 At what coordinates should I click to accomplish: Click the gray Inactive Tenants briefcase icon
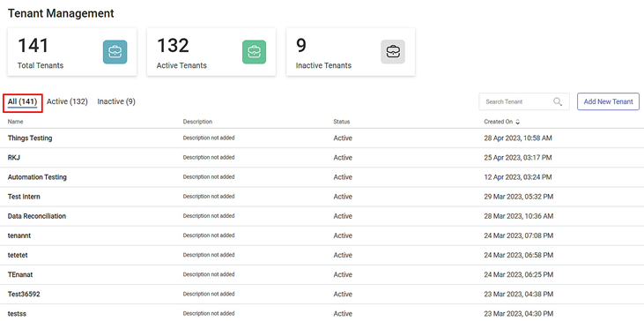pyautogui.click(x=393, y=52)
